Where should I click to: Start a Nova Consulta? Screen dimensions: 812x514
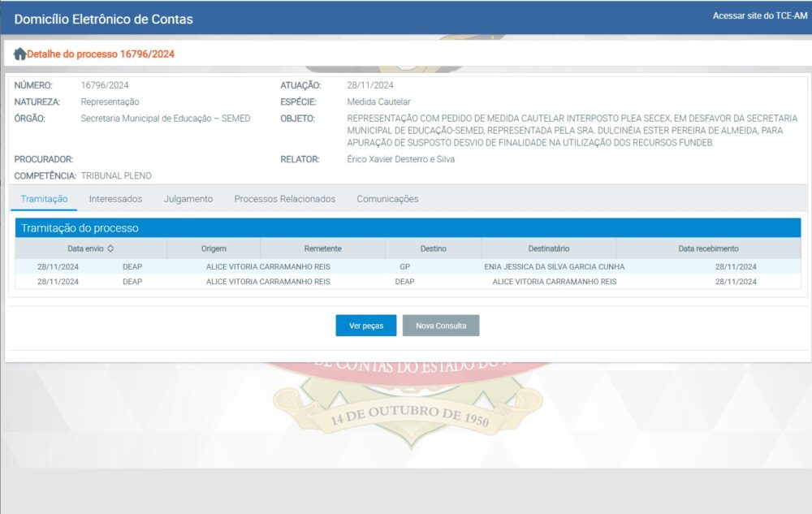pos(441,326)
